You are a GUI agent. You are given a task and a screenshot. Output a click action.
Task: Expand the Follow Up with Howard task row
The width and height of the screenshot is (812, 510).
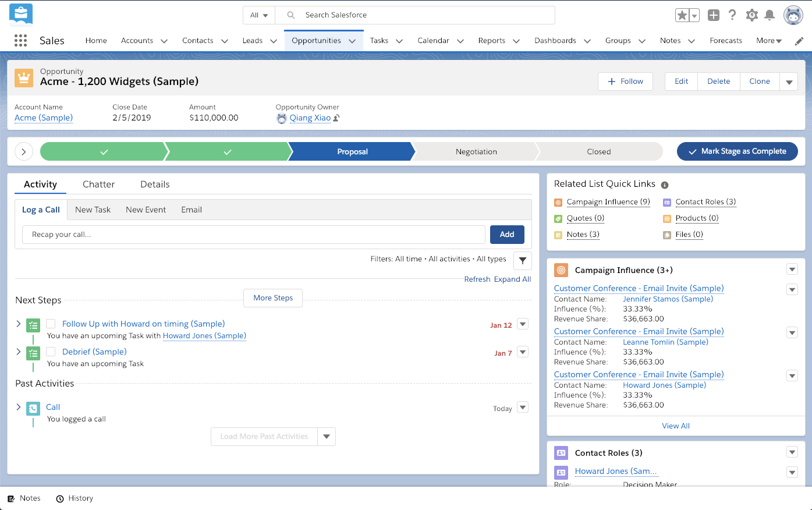(x=19, y=324)
